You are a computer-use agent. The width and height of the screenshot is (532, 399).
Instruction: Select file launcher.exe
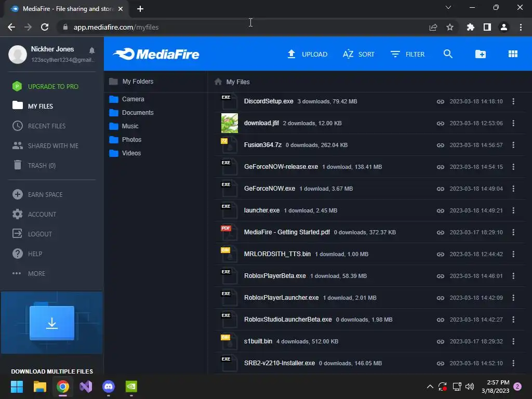(262, 210)
